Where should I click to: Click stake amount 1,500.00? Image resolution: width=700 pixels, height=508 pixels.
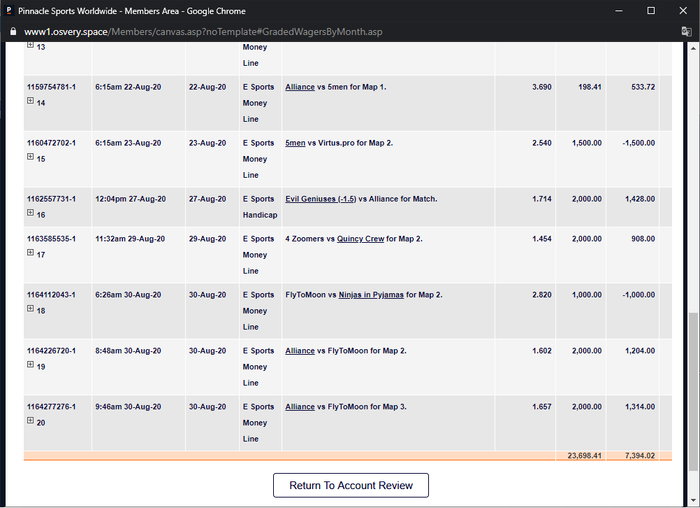pyautogui.click(x=587, y=143)
